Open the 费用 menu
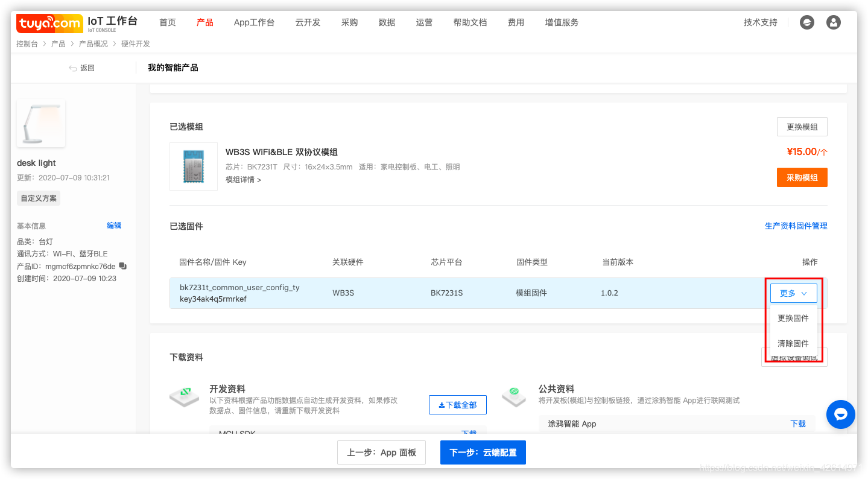Screen dimensions: 868x479 click(516, 22)
